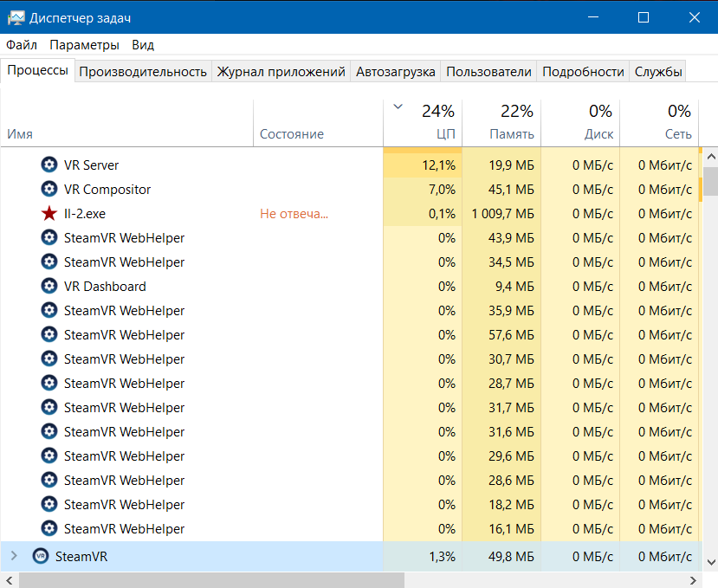Click the sort arrow above ЦП column
718x588 pixels.
pyautogui.click(x=398, y=107)
